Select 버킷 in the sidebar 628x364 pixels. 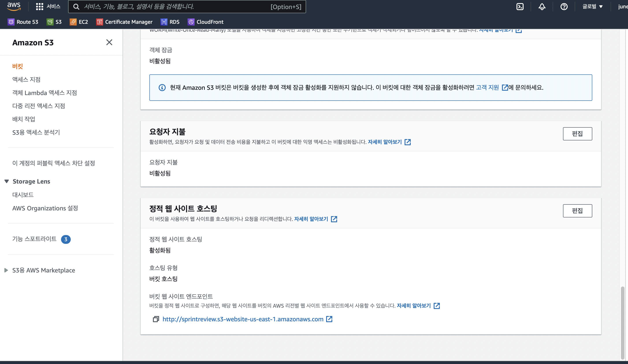click(17, 66)
